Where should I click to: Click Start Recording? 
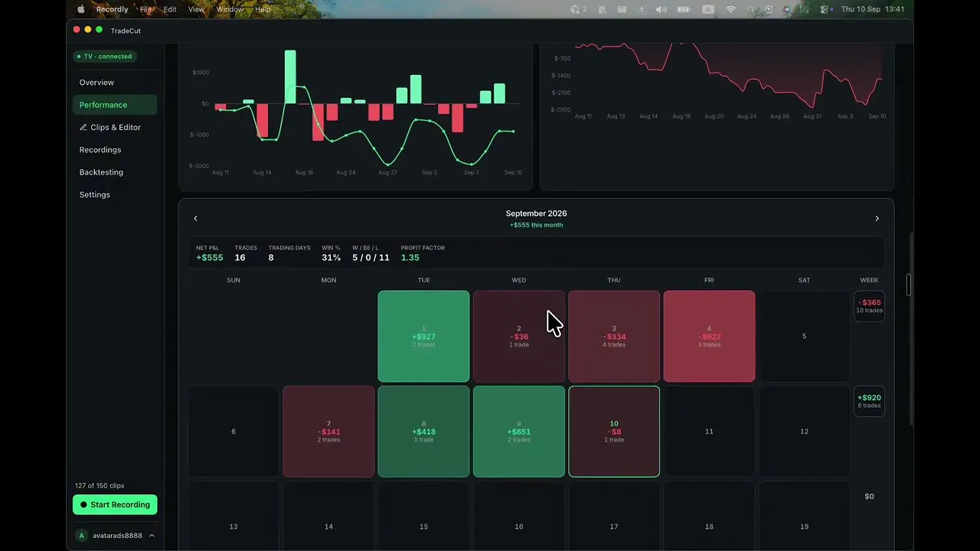(115, 504)
